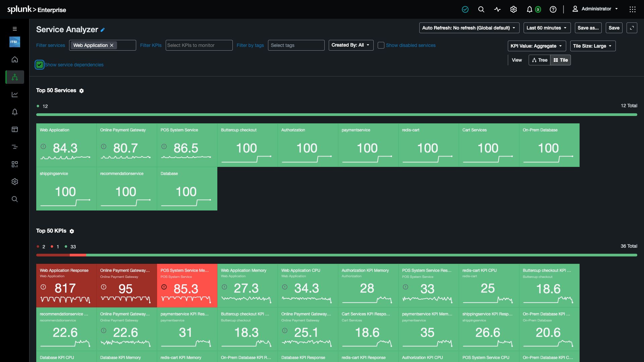644x362 pixels.
Task: Open the Authorization service tile
Action: pos(308,145)
